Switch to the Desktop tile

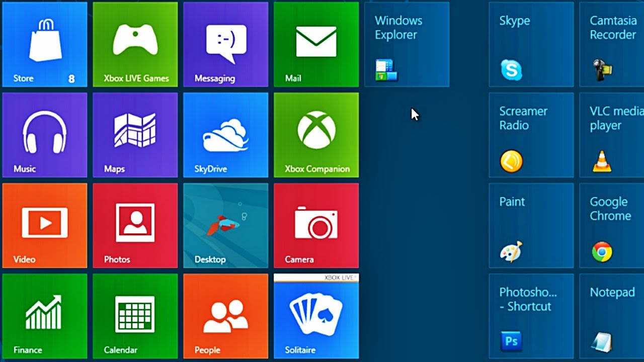click(225, 225)
